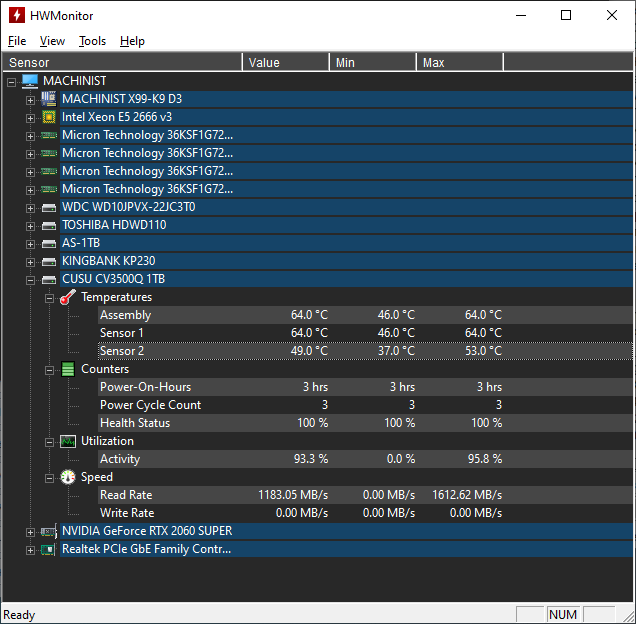
Task: Collapse the Counters group
Action: coord(49,370)
